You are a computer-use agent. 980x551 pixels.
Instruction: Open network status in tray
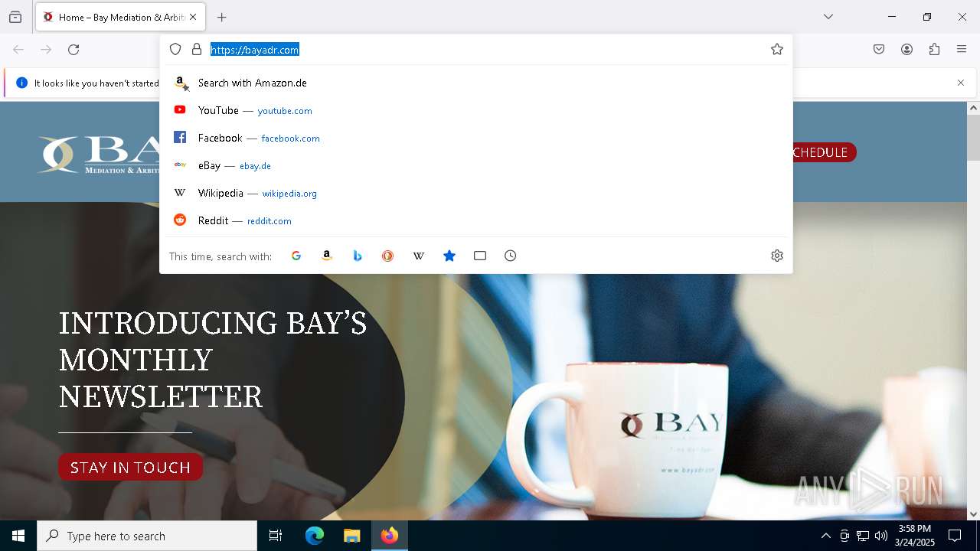point(863,536)
